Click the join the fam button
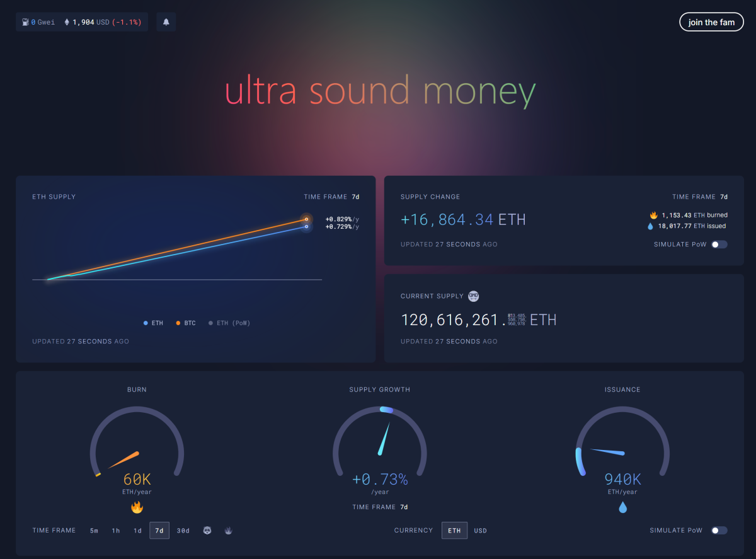The width and height of the screenshot is (756, 559). [x=711, y=22]
